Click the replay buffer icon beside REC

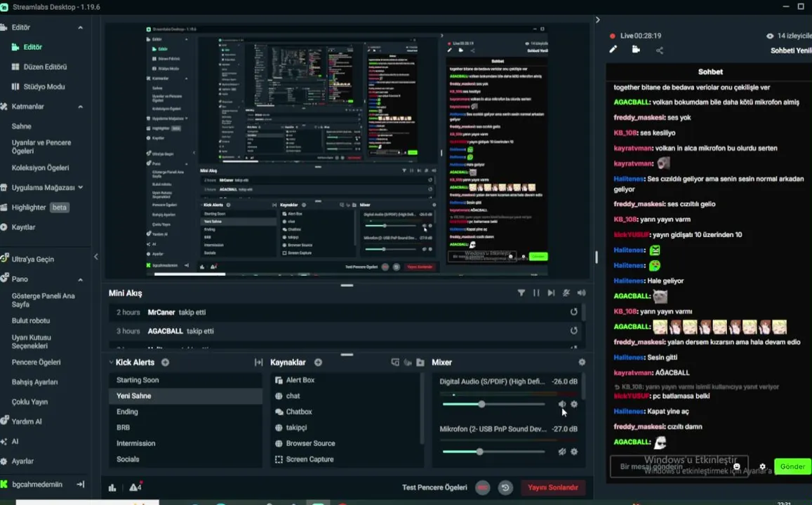pyautogui.click(x=505, y=487)
